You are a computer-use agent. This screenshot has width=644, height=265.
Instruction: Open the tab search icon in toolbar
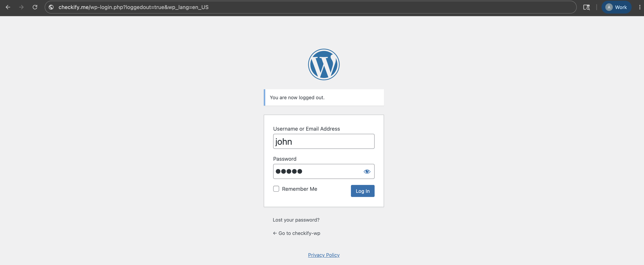click(586, 7)
